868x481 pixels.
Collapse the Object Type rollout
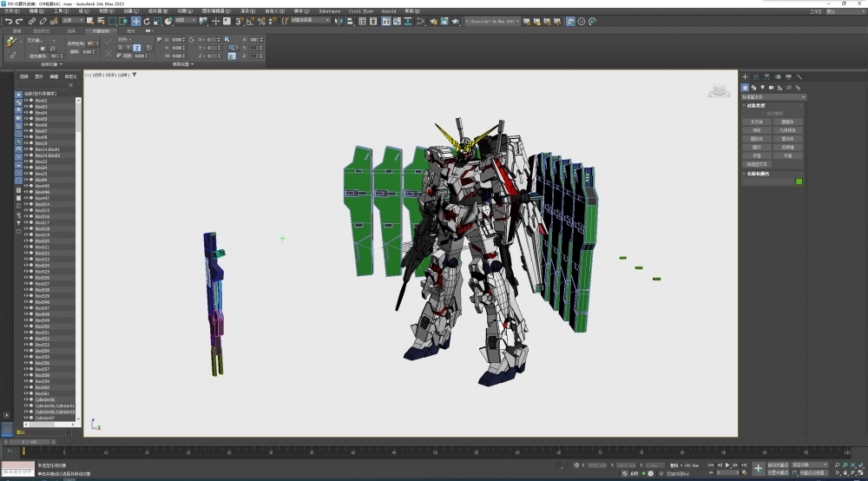tap(758, 105)
